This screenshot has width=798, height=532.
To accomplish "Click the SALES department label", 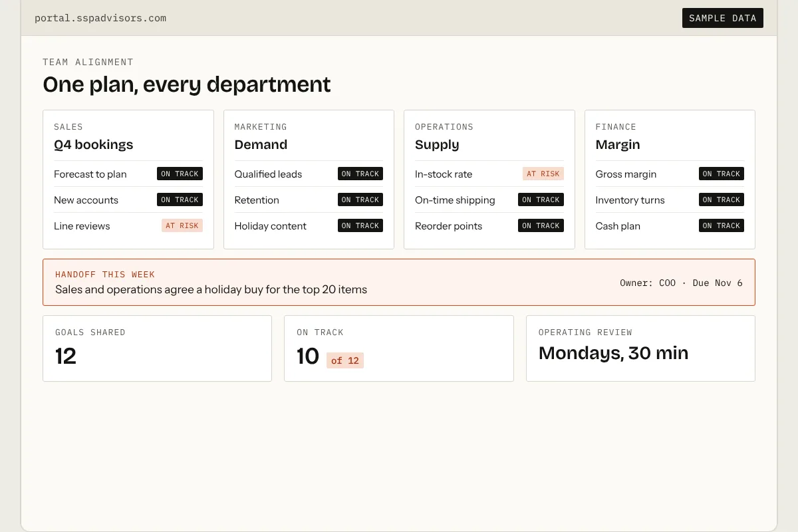I will [68, 126].
